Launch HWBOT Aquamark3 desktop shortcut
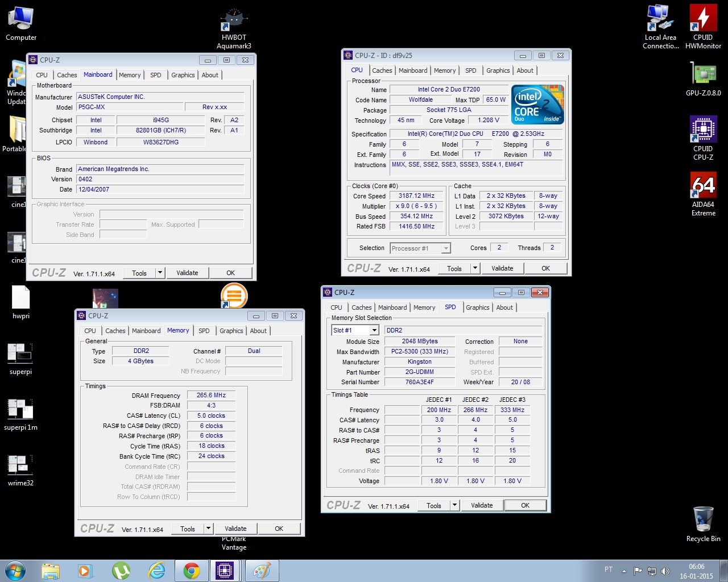 (x=234, y=28)
